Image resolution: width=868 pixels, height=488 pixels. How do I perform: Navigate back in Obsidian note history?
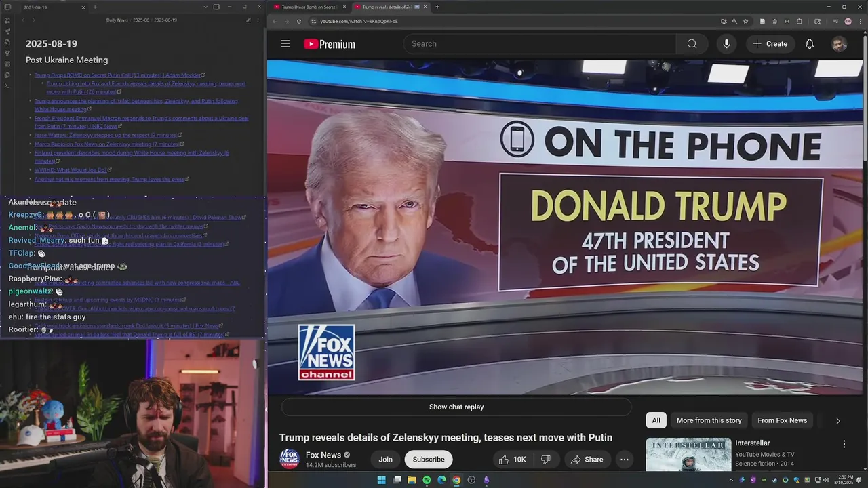24,20
